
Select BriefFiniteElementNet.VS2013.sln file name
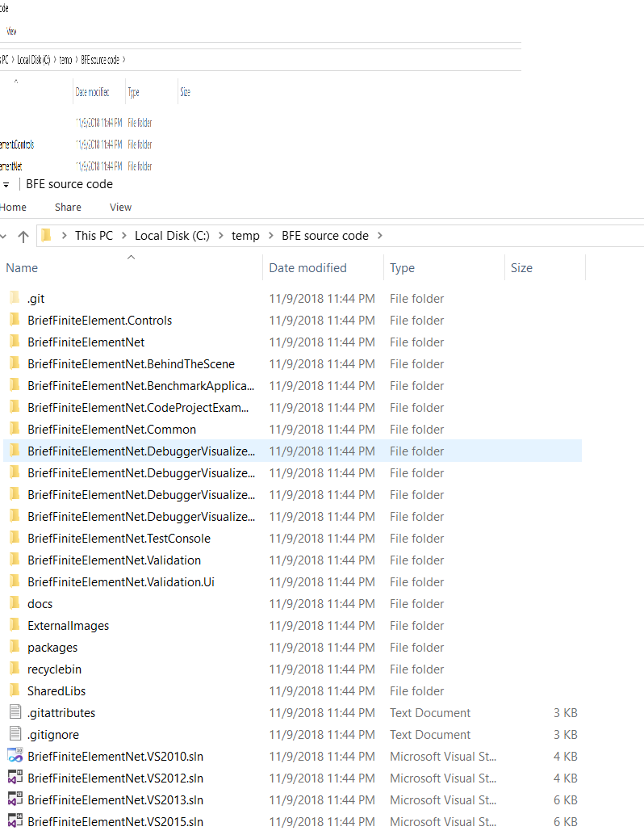point(115,799)
